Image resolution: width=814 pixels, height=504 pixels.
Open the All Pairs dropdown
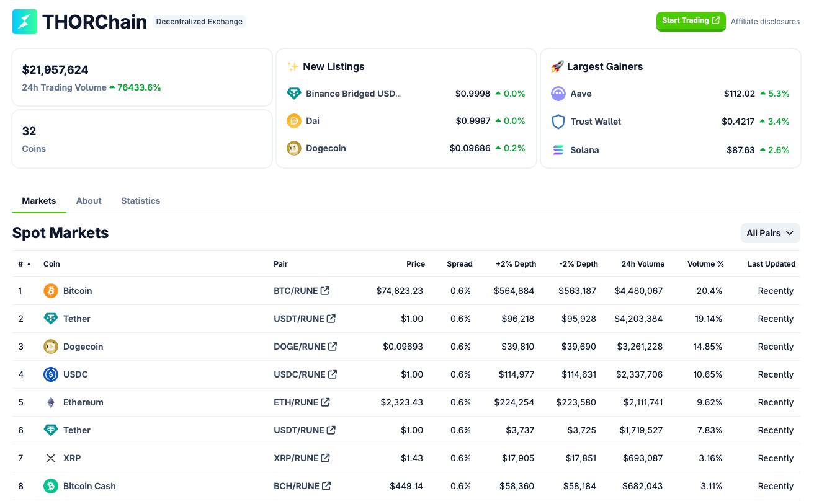(770, 233)
